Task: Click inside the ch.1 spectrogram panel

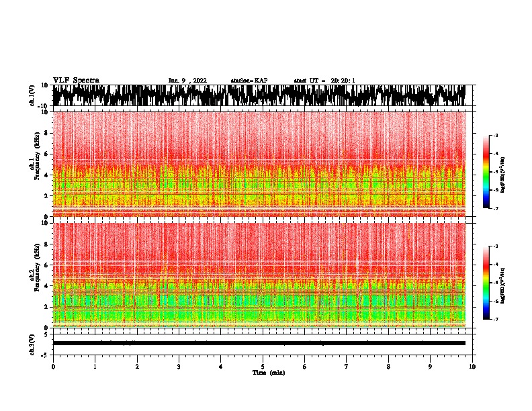Action: [259, 164]
